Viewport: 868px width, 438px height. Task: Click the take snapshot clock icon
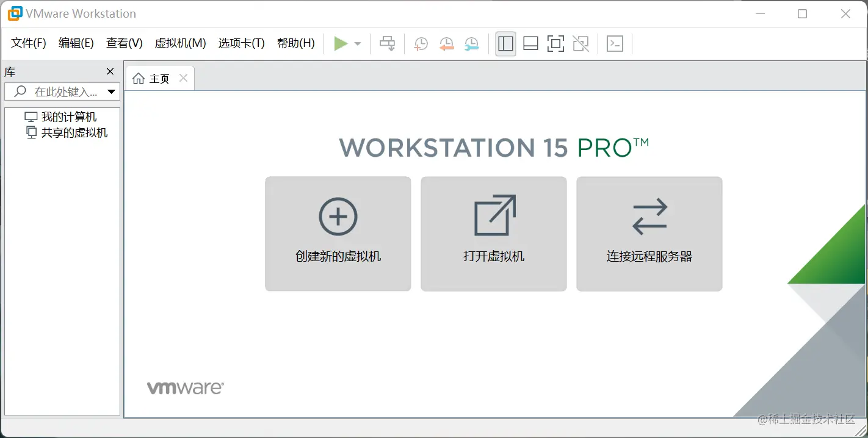coord(421,44)
